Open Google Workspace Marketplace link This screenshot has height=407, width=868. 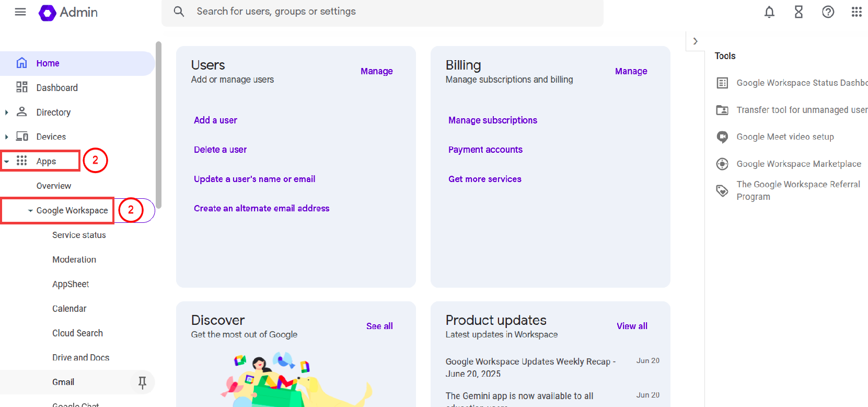[x=798, y=164]
